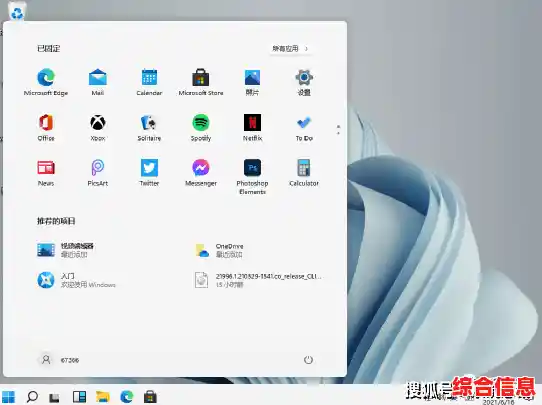Screen dimensions: 542x405
Task: Open the recommended OneDrive item
Action: coord(220,250)
